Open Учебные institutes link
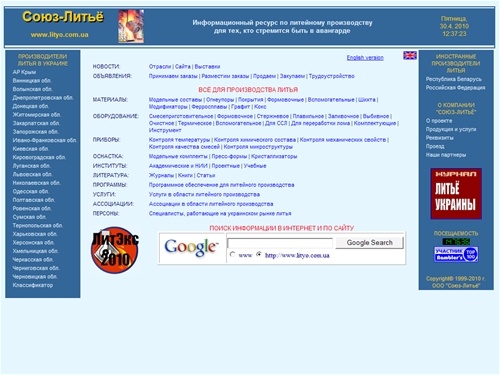 [255, 166]
